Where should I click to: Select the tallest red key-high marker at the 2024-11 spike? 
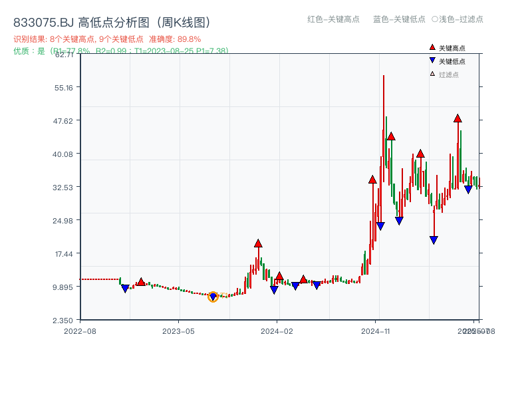[392, 137]
